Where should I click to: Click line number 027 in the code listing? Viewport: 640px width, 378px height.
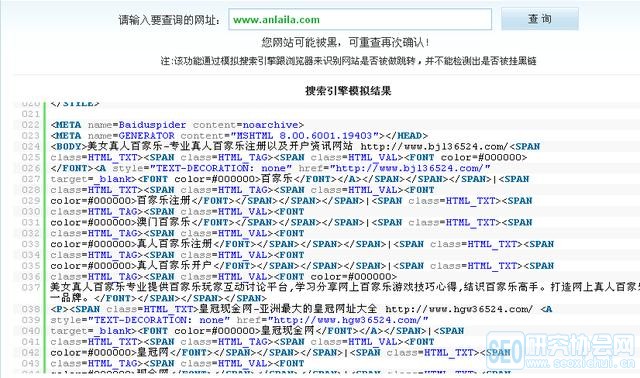(31, 179)
